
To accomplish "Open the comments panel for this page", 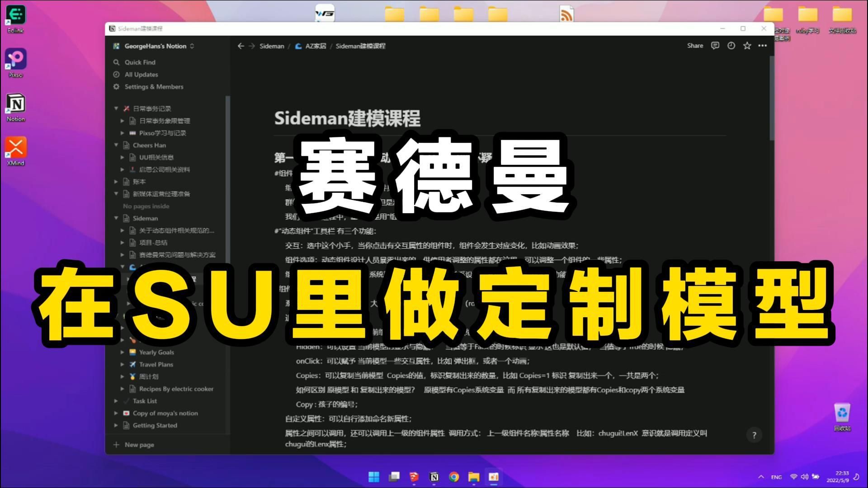I will click(x=714, y=46).
